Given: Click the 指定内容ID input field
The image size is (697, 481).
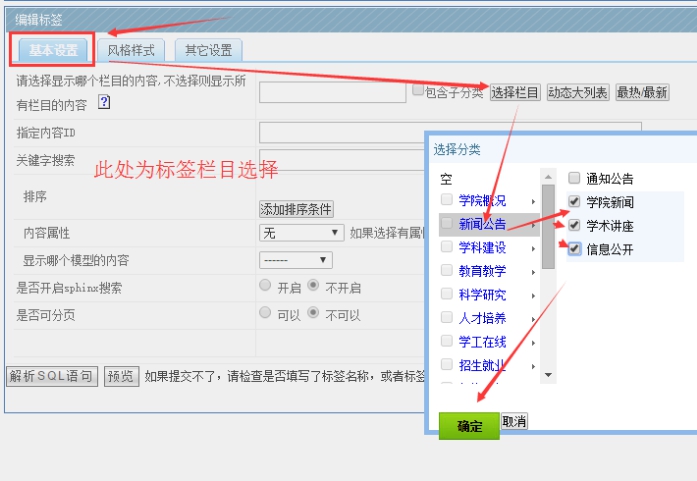Looking at the screenshot, I should (340, 133).
